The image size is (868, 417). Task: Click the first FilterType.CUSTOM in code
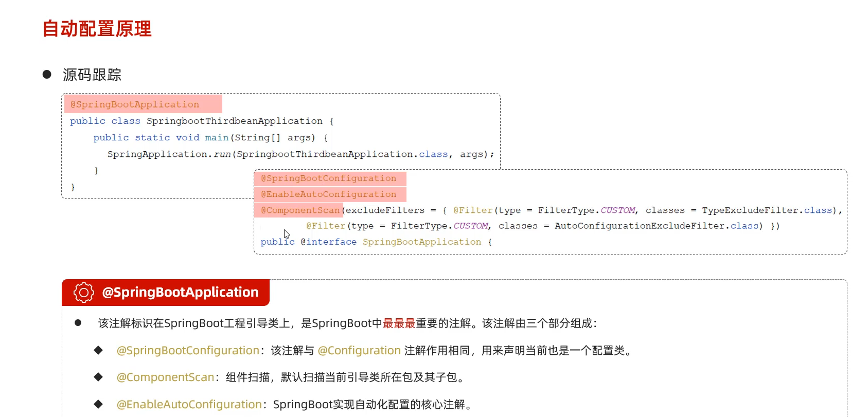587,210
